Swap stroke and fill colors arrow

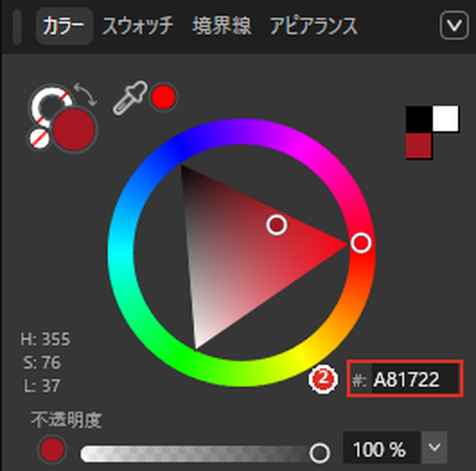click(85, 94)
